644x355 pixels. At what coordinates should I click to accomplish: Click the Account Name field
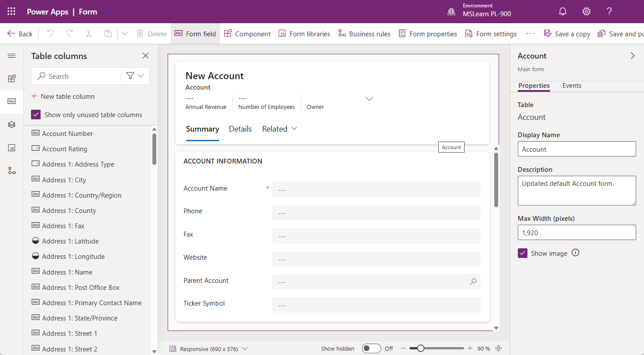click(376, 190)
